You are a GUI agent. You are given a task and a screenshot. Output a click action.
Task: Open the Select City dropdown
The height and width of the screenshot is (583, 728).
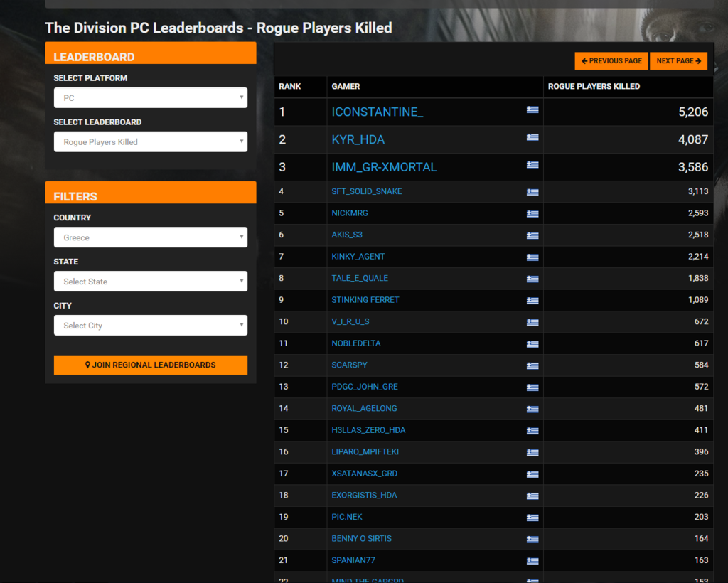(150, 326)
